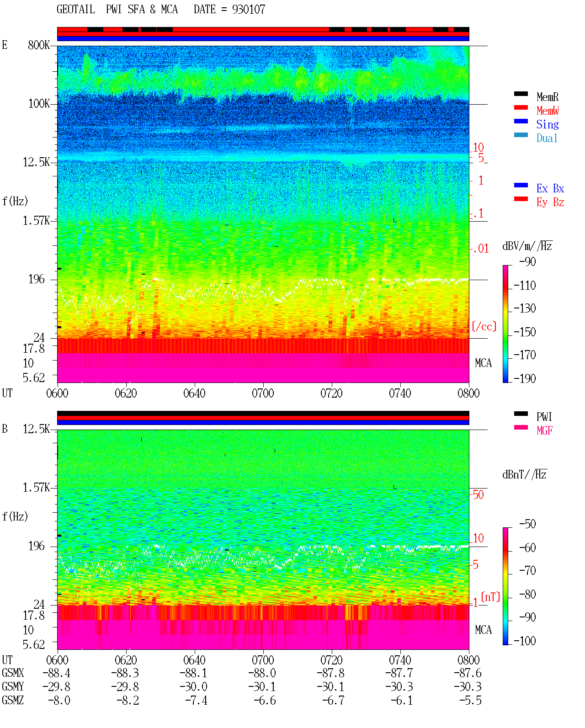The image size is (585, 728).
Task: Click the "PWI" legend label
Action: tap(544, 417)
